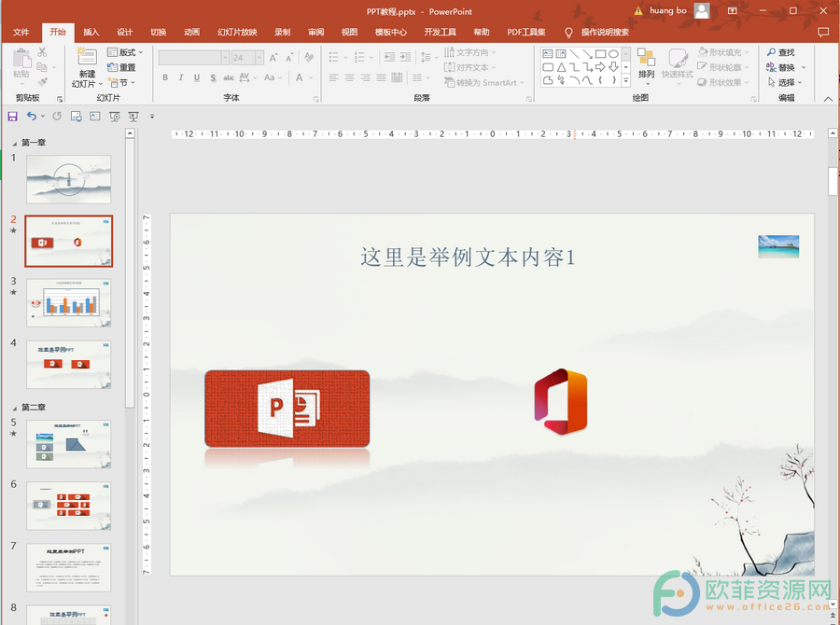Click the Format Painter icon
Viewport: 840px width, 625px height.
(x=42, y=82)
